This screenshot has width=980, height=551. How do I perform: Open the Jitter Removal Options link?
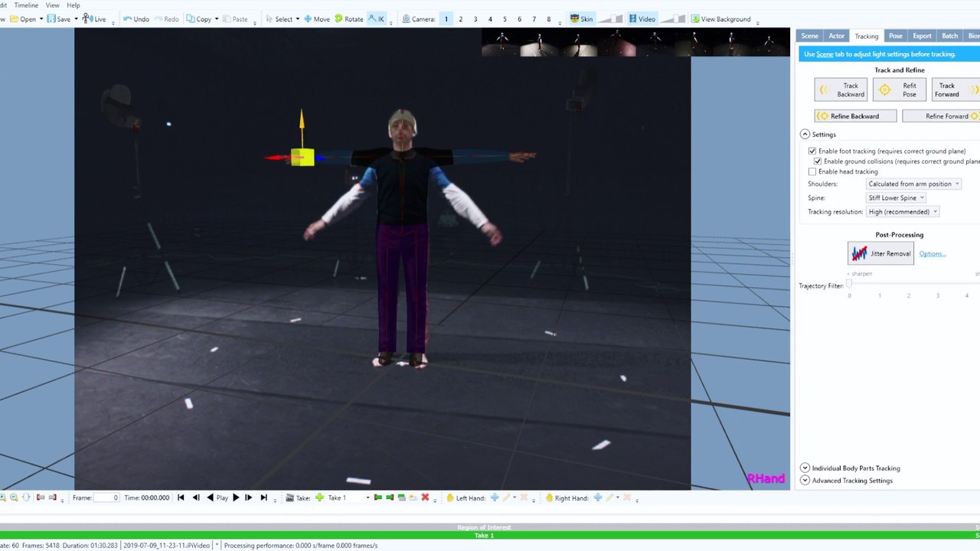click(x=932, y=254)
